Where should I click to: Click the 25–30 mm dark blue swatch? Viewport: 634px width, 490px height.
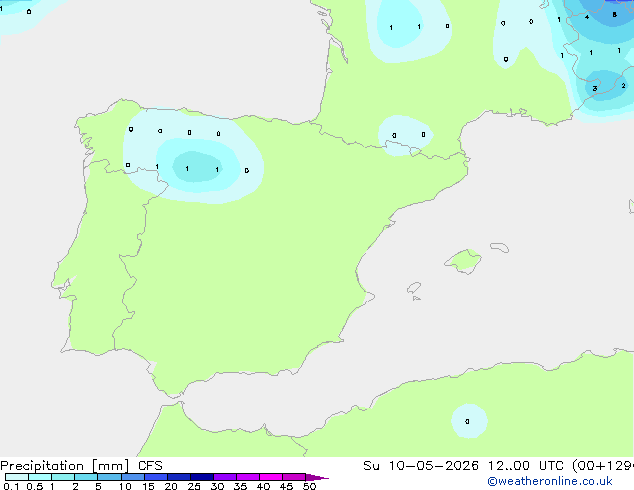202,477
